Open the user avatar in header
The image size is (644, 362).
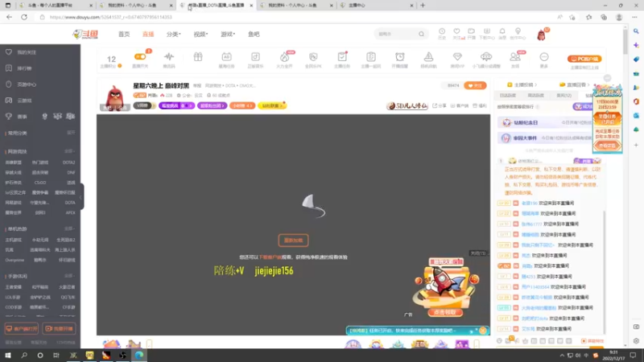[541, 35]
